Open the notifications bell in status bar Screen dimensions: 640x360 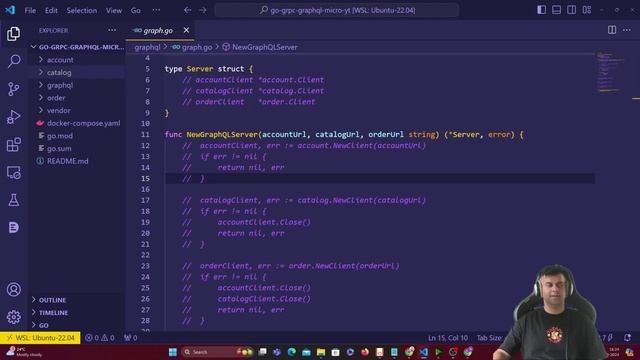pyautogui.click(x=627, y=338)
